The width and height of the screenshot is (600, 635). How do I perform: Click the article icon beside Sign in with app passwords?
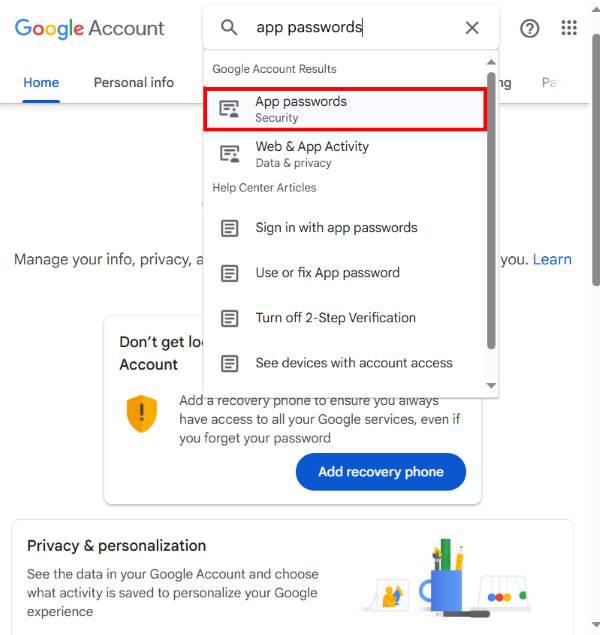(230, 228)
